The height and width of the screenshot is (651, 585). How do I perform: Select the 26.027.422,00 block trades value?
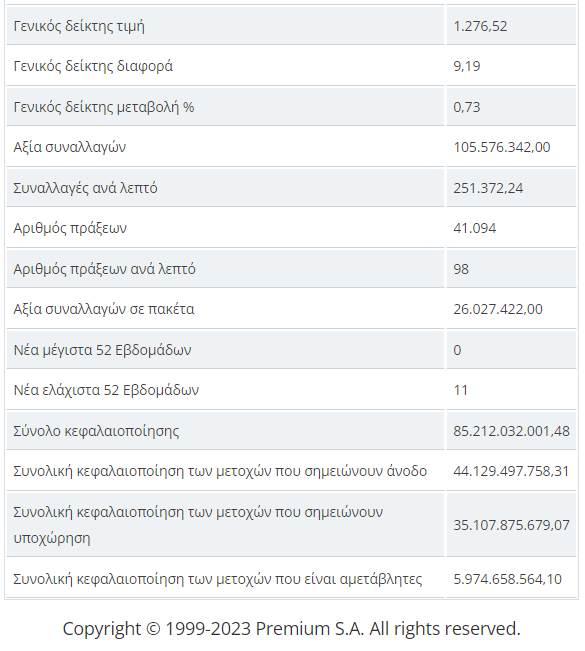click(x=498, y=309)
